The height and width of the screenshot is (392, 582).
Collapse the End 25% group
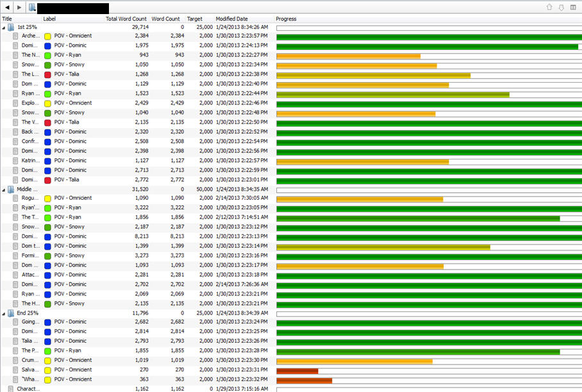pos(3,313)
